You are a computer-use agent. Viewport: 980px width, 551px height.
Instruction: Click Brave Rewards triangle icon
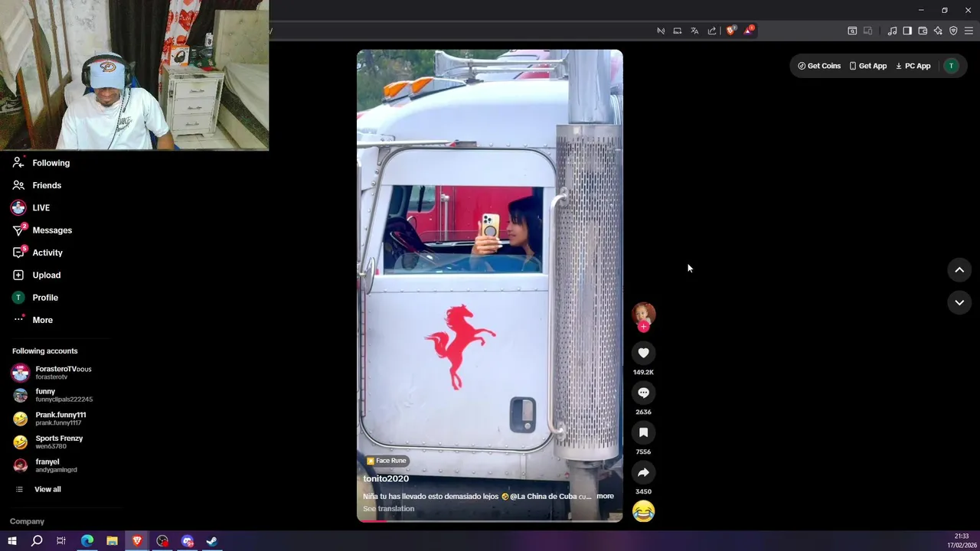tap(749, 31)
